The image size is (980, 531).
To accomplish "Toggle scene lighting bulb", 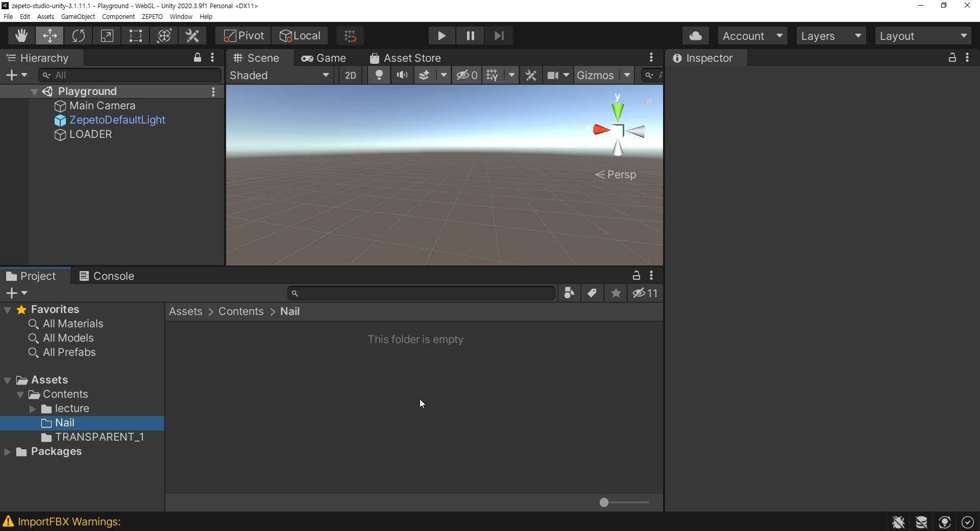I will (379, 75).
